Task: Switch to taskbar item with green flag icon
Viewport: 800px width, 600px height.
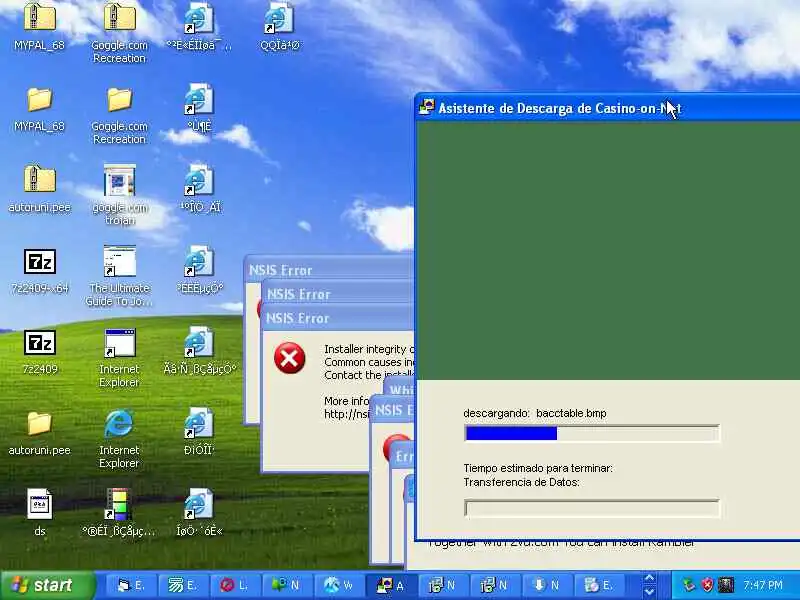Action: [x=288, y=585]
